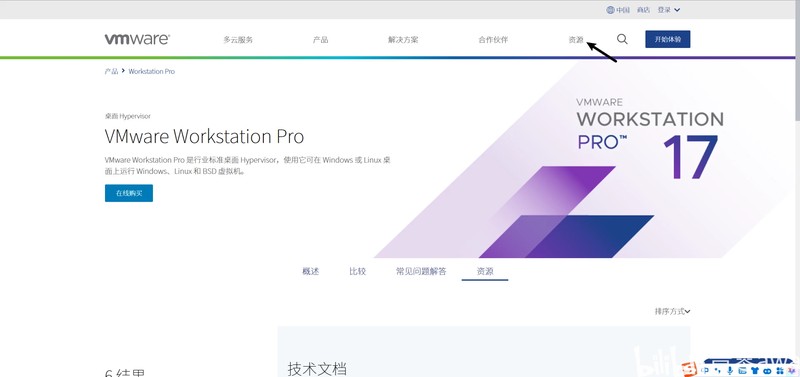Viewport: 800px width, 377px height.
Task: Toggle the punctuation mode icon in input toolbar
Action: coord(717,371)
